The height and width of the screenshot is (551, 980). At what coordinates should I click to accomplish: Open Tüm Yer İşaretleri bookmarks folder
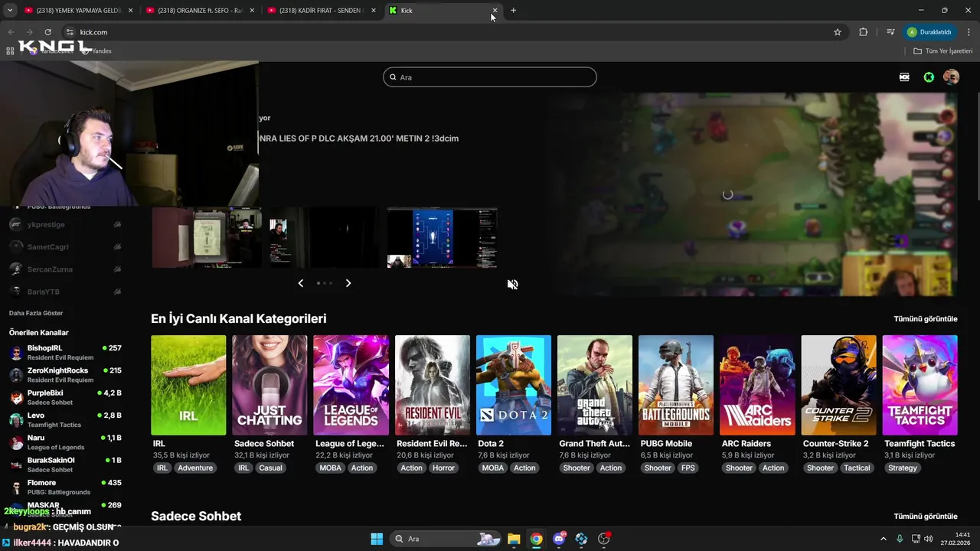[942, 51]
